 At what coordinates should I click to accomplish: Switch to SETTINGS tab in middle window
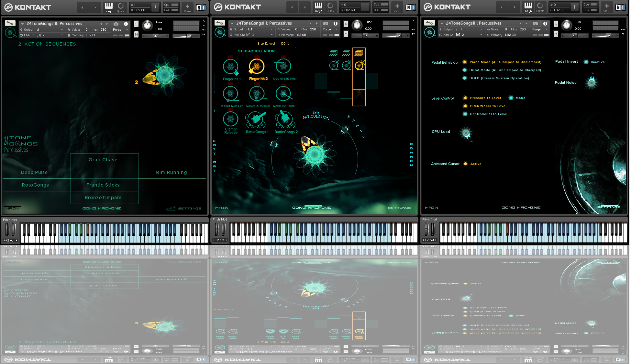tap(399, 208)
